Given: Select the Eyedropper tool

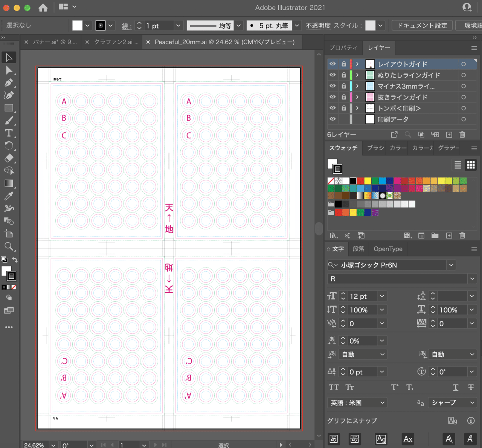Looking at the screenshot, I should (x=9, y=196).
